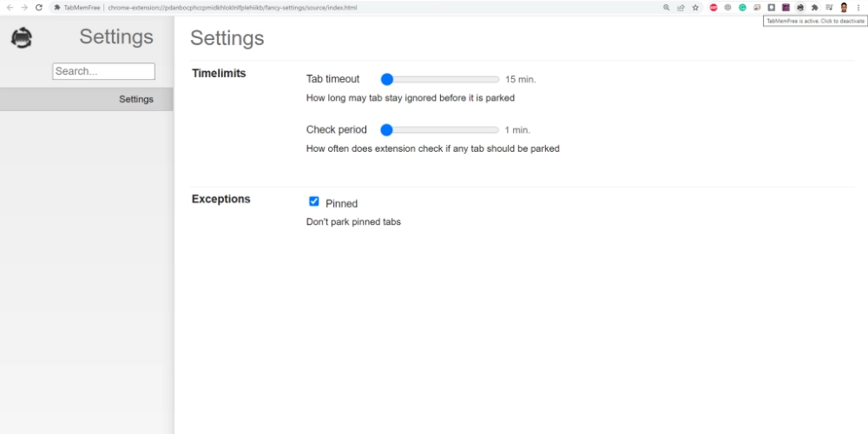Open the zoom magnifier icon in address bar
The image size is (868, 434).
[667, 8]
